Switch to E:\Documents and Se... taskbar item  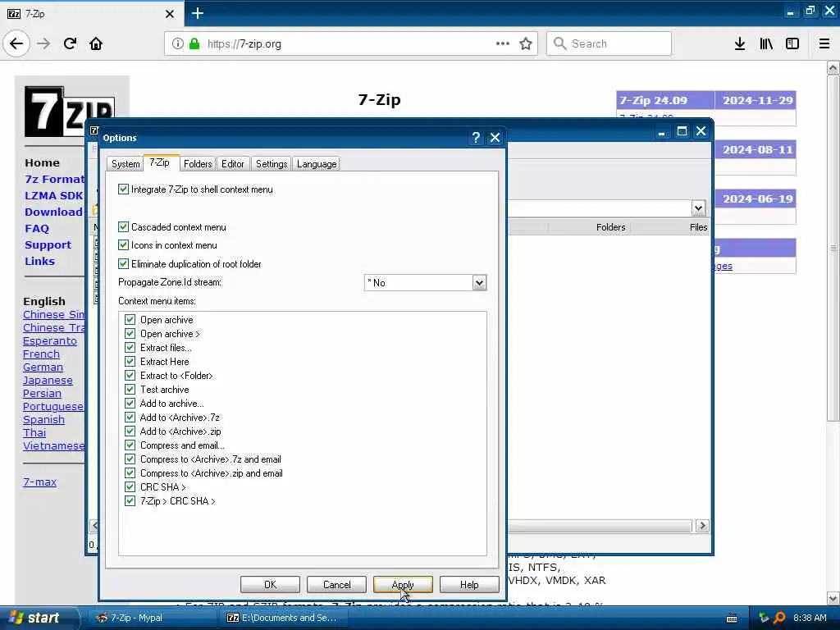tap(285, 618)
